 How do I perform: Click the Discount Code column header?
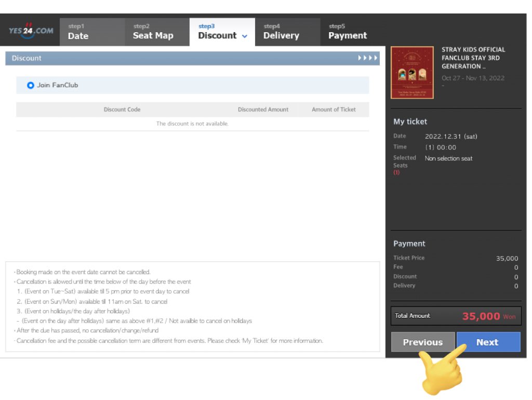[122, 110]
